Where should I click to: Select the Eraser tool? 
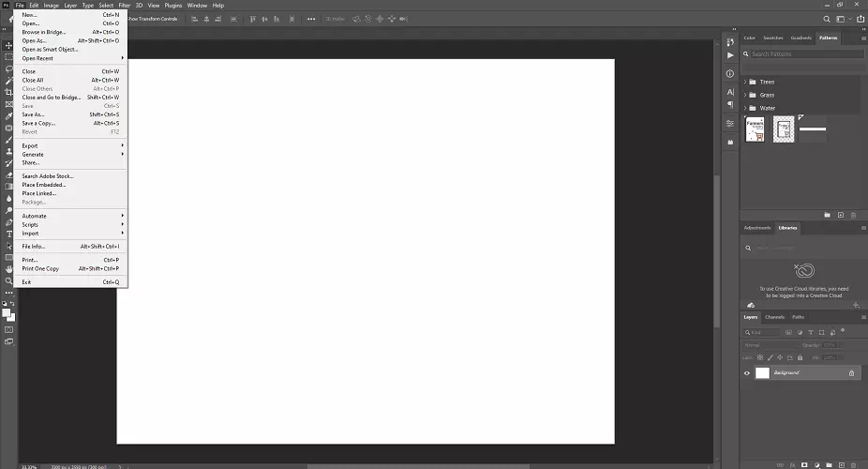click(x=8, y=175)
